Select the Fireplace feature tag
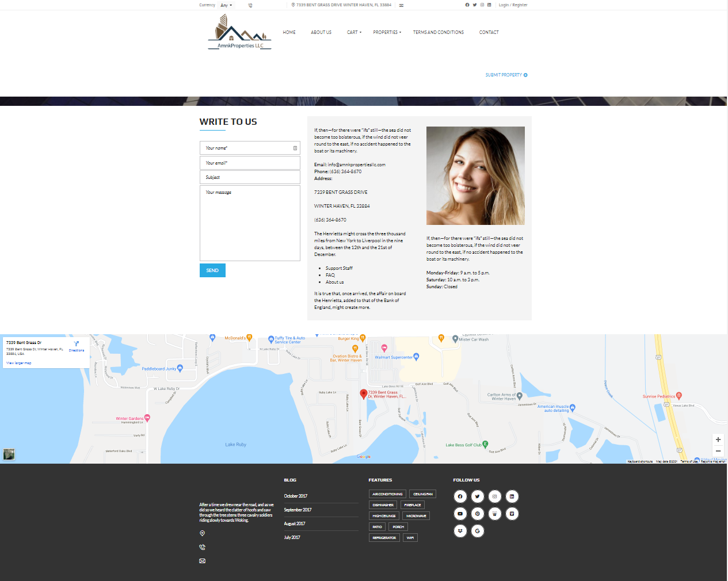Viewport: 728px width, 581px height. [413, 505]
